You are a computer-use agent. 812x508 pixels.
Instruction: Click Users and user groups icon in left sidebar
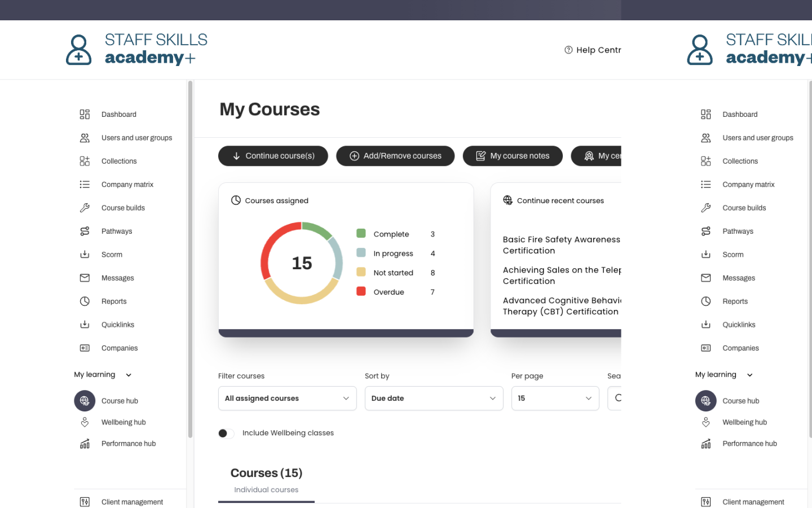[x=85, y=138]
